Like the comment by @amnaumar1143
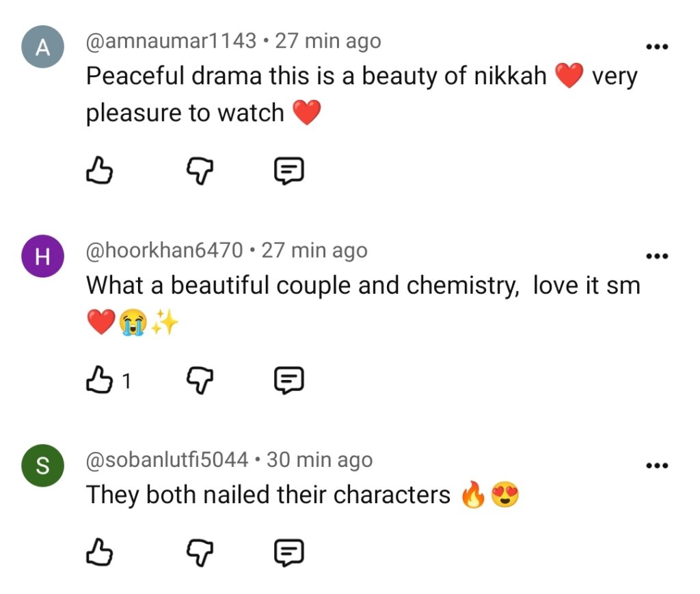Screen dimensions: 700x594 click(98, 170)
